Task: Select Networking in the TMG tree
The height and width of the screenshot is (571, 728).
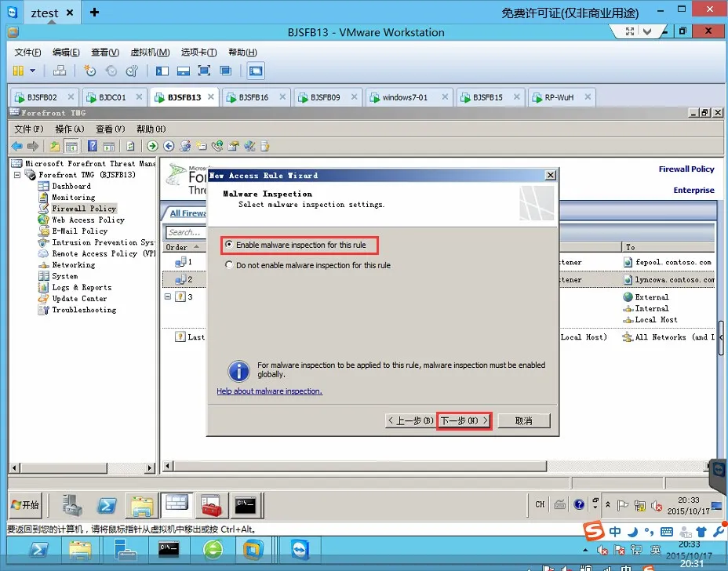Action: coord(74,264)
